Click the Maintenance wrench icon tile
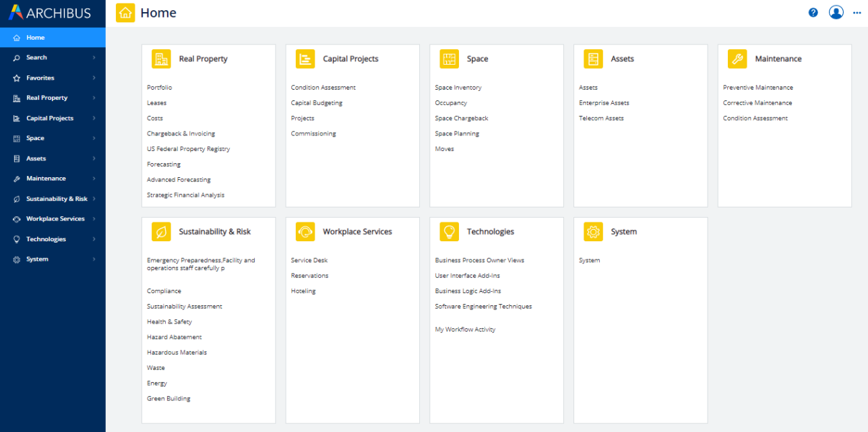The width and height of the screenshot is (868, 432). [x=737, y=59]
